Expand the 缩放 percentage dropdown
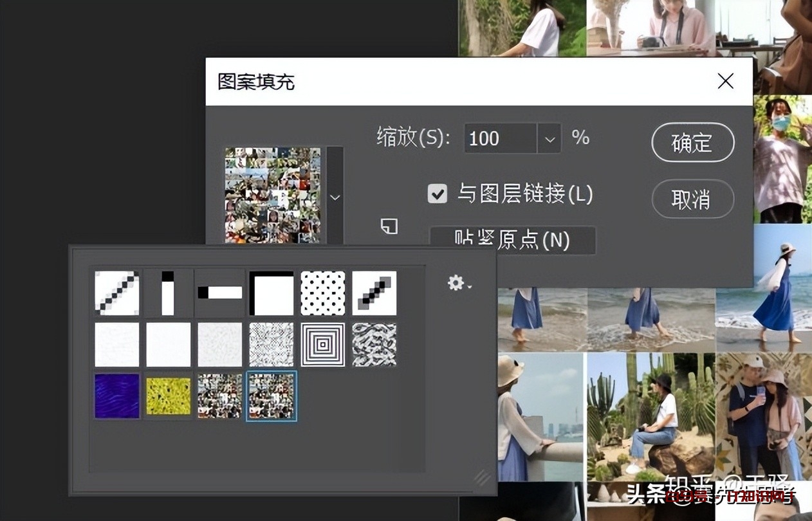812x521 pixels. pyautogui.click(x=549, y=139)
